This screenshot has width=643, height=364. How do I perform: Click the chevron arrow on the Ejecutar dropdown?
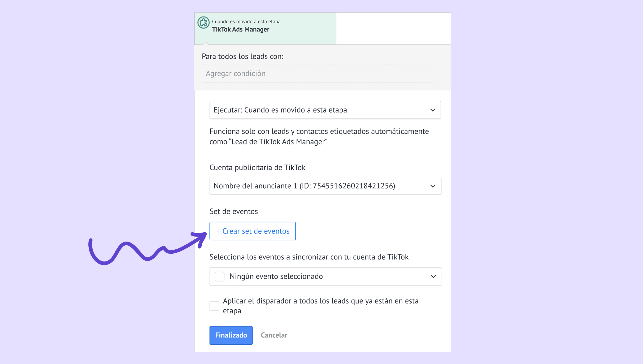click(x=433, y=110)
